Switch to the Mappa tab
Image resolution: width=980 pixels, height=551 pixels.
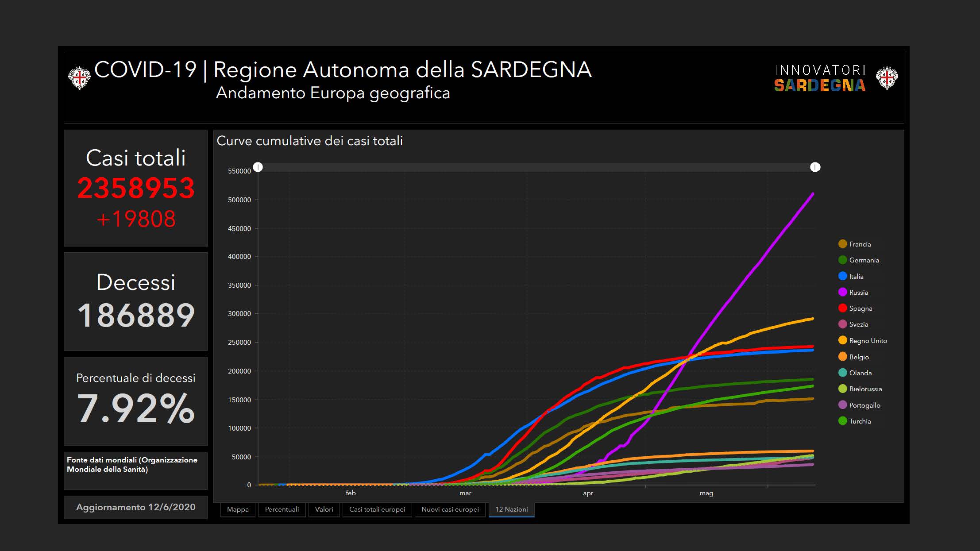pos(238,509)
